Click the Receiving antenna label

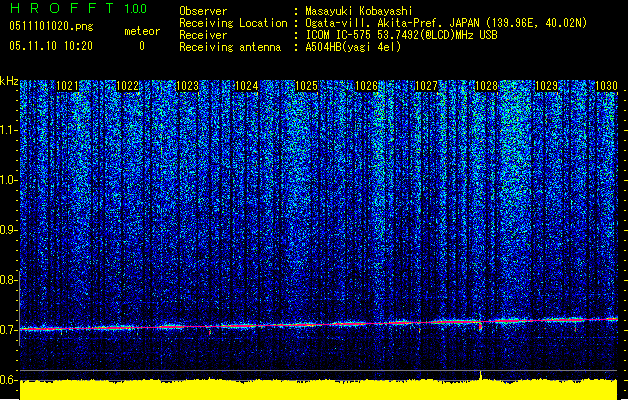(x=230, y=47)
